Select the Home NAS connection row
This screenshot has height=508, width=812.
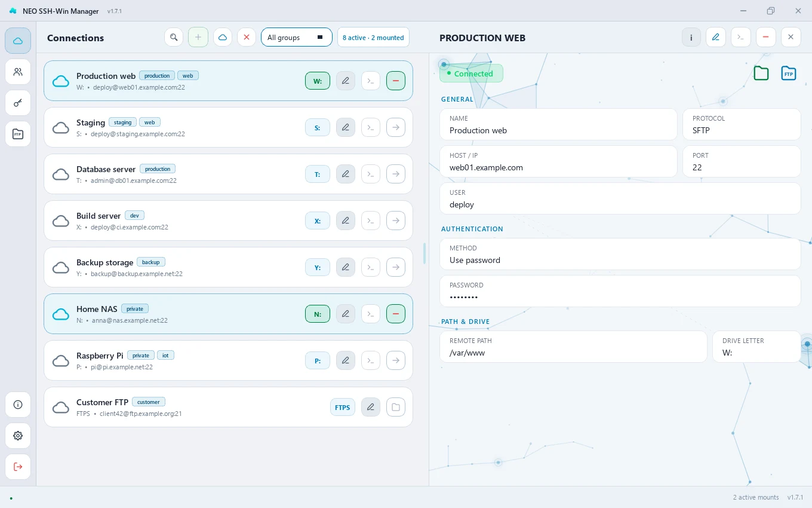228,314
